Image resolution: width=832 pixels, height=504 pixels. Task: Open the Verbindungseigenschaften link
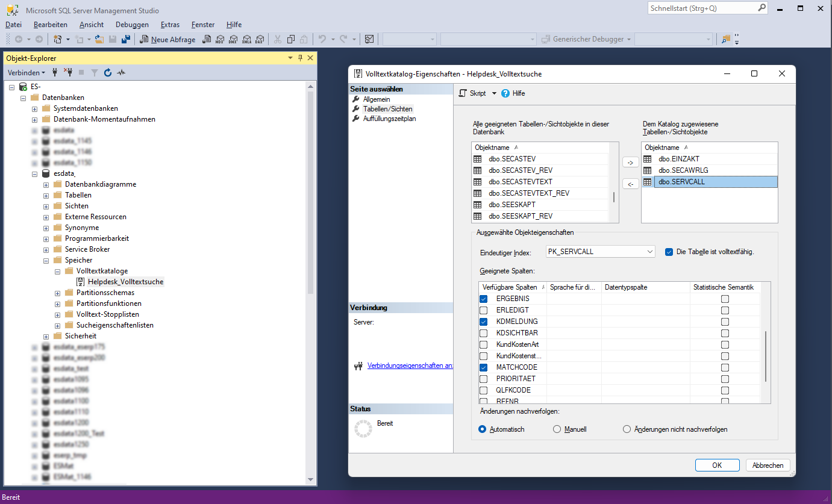click(410, 366)
